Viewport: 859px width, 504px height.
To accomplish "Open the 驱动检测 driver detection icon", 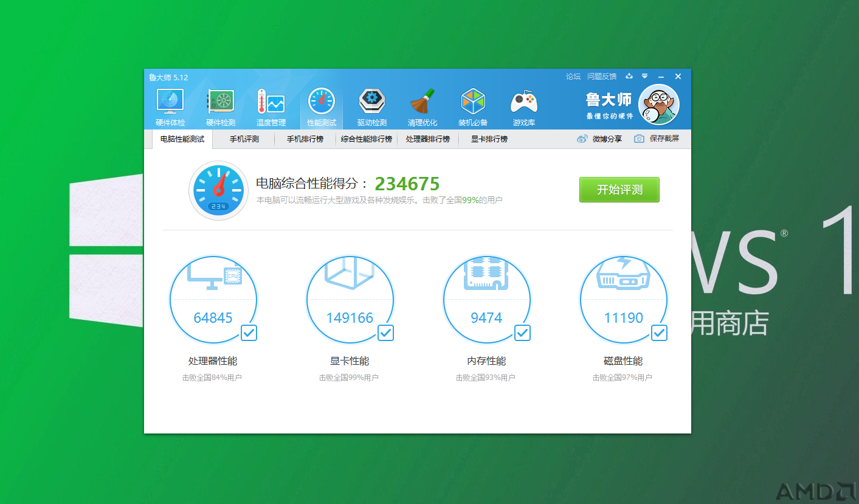I will point(372,107).
